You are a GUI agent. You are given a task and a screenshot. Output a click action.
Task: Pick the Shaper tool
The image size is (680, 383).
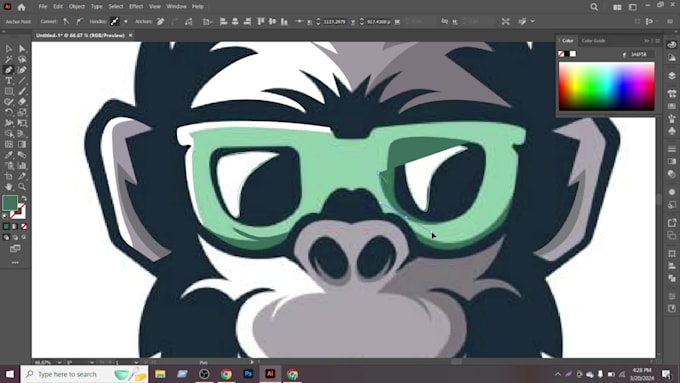click(9, 101)
